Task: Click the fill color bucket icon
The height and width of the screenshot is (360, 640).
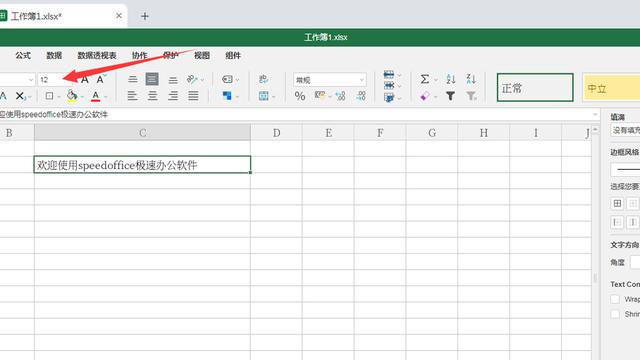Action: [x=72, y=96]
